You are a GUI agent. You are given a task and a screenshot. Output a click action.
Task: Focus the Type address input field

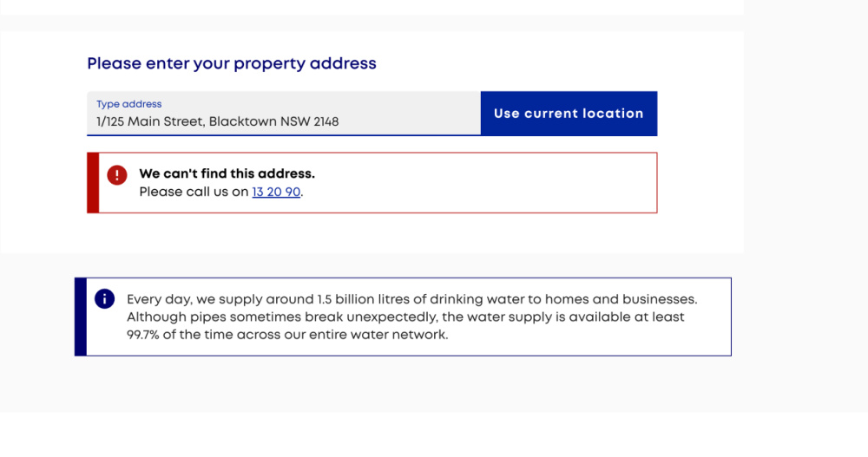pos(284,114)
